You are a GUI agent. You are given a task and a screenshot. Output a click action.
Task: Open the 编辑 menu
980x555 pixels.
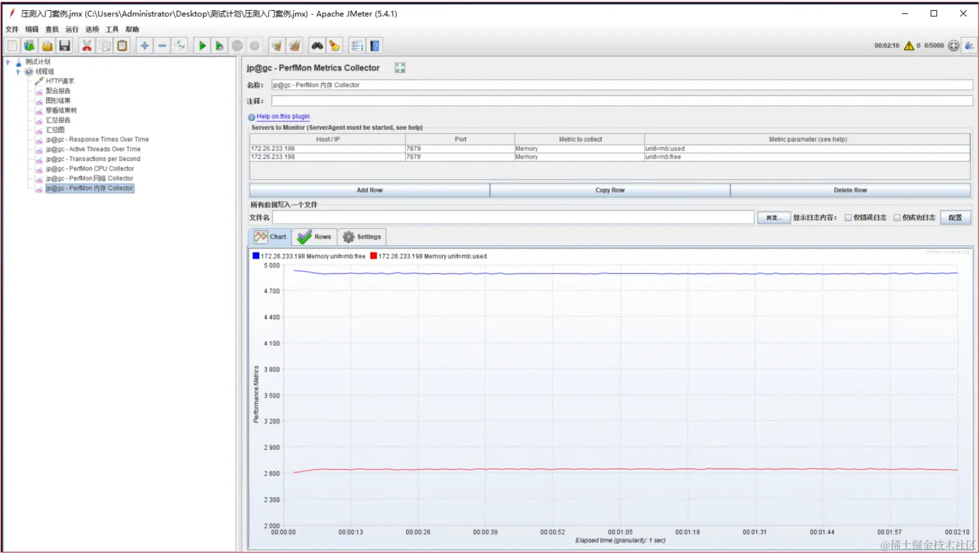[x=32, y=29]
